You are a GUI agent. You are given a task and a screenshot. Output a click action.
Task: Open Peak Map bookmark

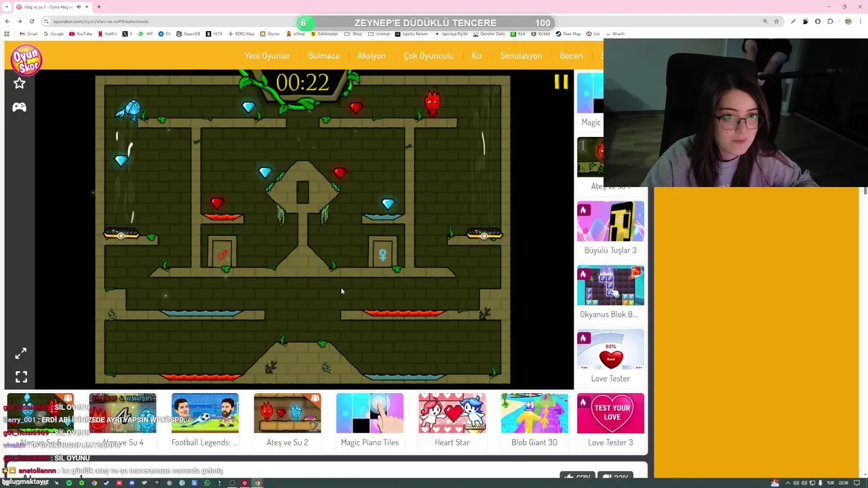point(568,34)
